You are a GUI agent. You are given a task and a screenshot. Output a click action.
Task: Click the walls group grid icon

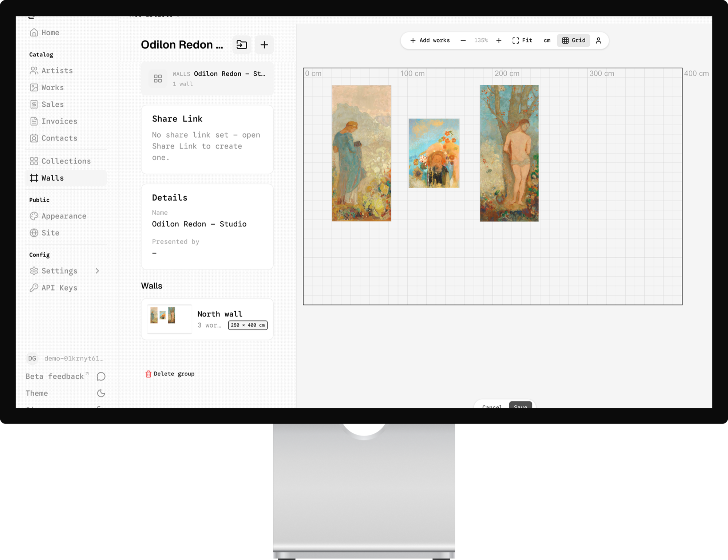point(158,78)
